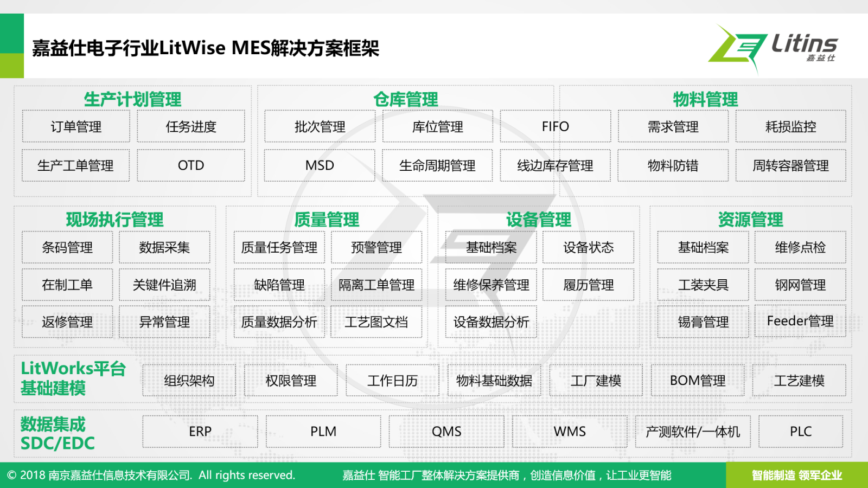Click the 设备状态 box
868x488 pixels.
[589, 247]
